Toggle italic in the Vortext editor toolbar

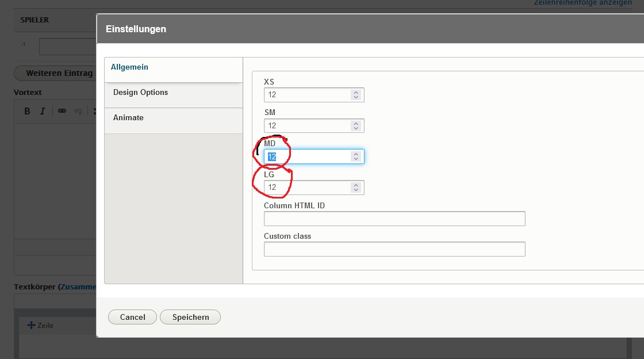[43, 111]
